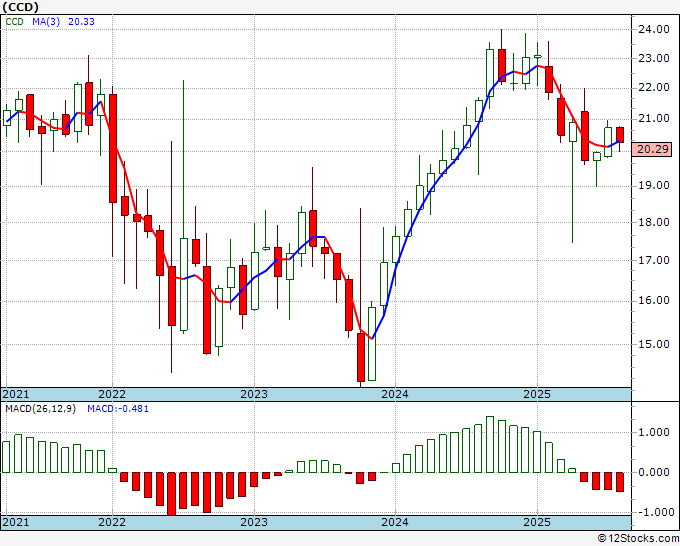Click the 2025 label on price chart axis
This screenshot has height=546, width=680.
pyautogui.click(x=537, y=394)
